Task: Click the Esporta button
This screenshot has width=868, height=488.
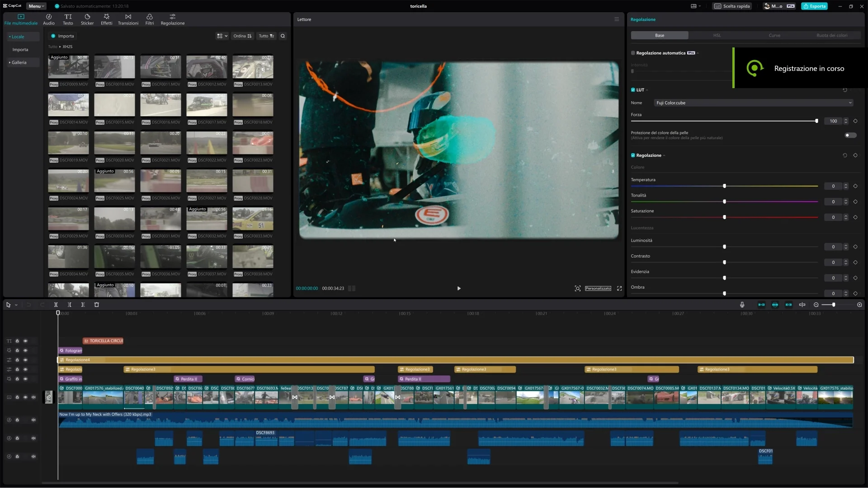Action: click(x=814, y=6)
